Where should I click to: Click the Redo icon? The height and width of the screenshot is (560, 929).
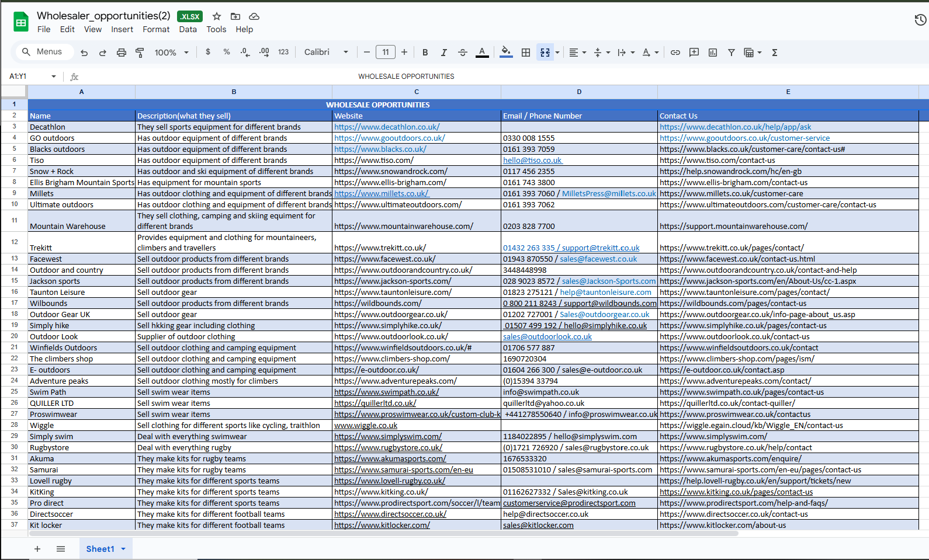pos(103,53)
